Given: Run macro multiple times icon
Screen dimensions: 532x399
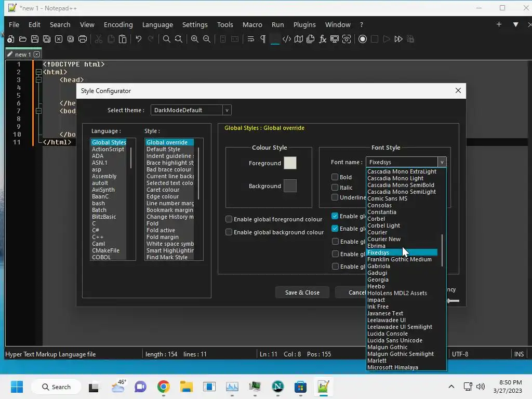Looking at the screenshot, I should (x=398, y=39).
